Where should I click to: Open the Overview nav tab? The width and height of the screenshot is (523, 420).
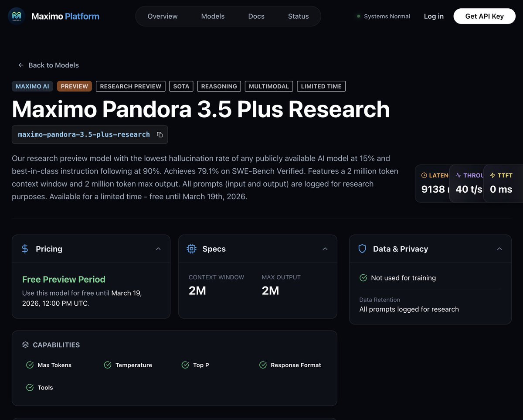[x=163, y=16]
